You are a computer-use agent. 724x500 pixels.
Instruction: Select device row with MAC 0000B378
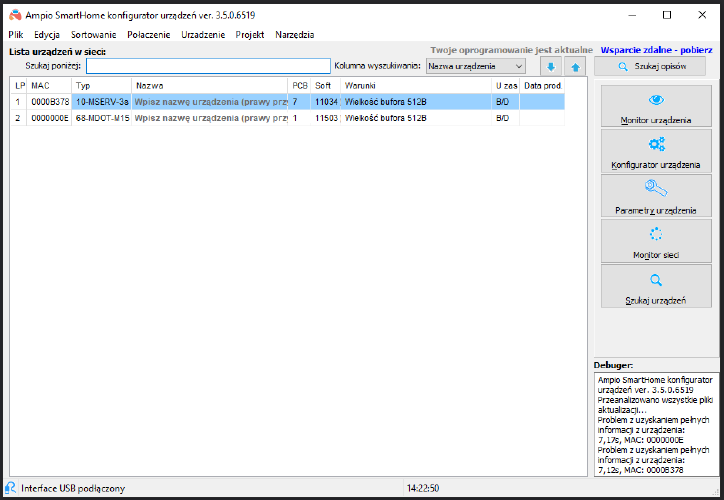coord(288,102)
